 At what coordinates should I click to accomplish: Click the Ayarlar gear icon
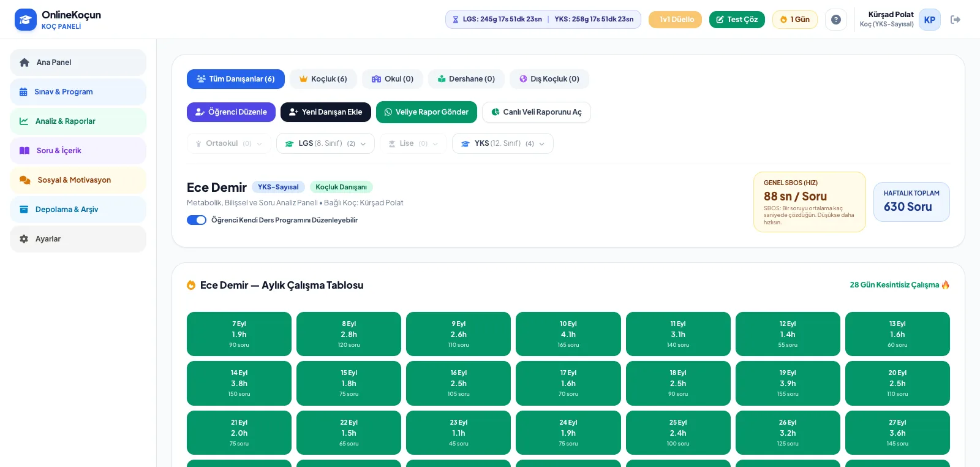pos(24,239)
